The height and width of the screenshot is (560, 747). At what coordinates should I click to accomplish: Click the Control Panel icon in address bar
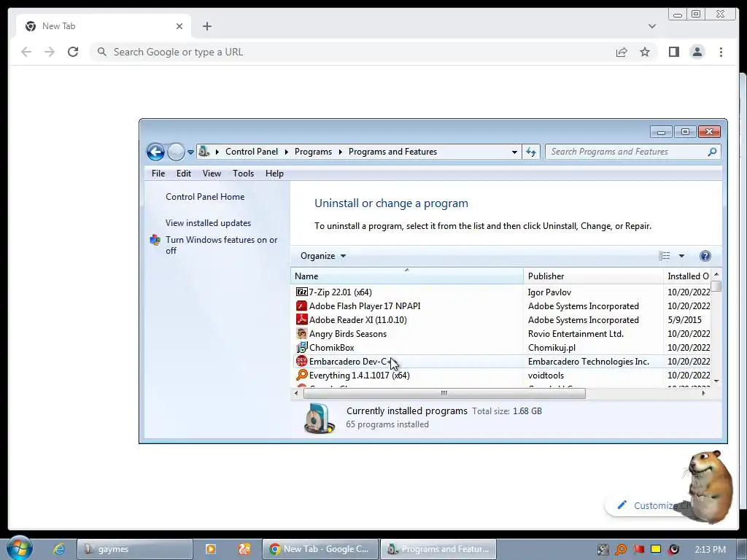pos(204,152)
